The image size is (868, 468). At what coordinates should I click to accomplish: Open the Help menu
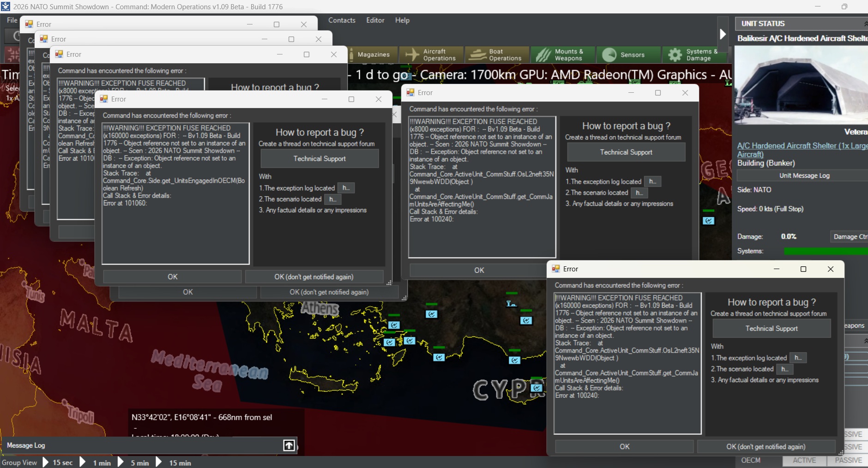click(402, 20)
